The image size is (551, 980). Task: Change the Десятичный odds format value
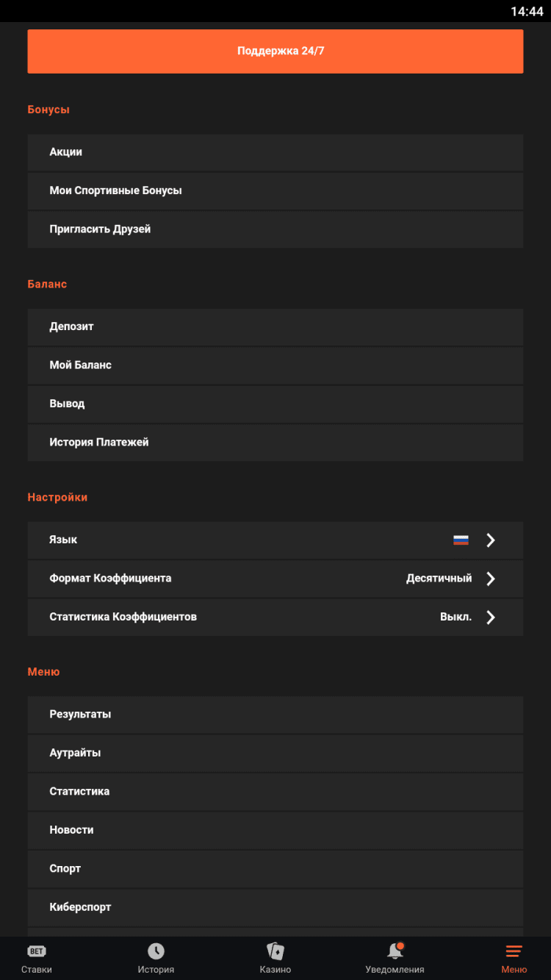(439, 579)
